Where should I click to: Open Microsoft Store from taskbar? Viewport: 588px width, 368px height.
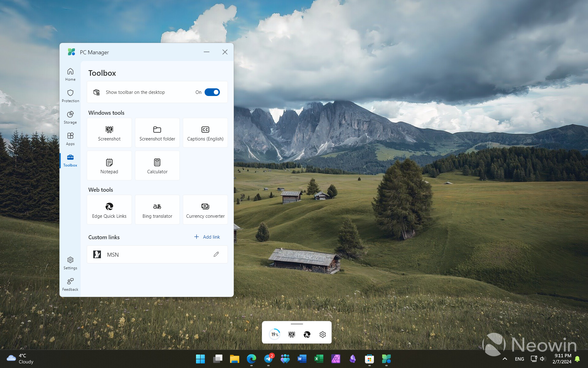pos(369,359)
